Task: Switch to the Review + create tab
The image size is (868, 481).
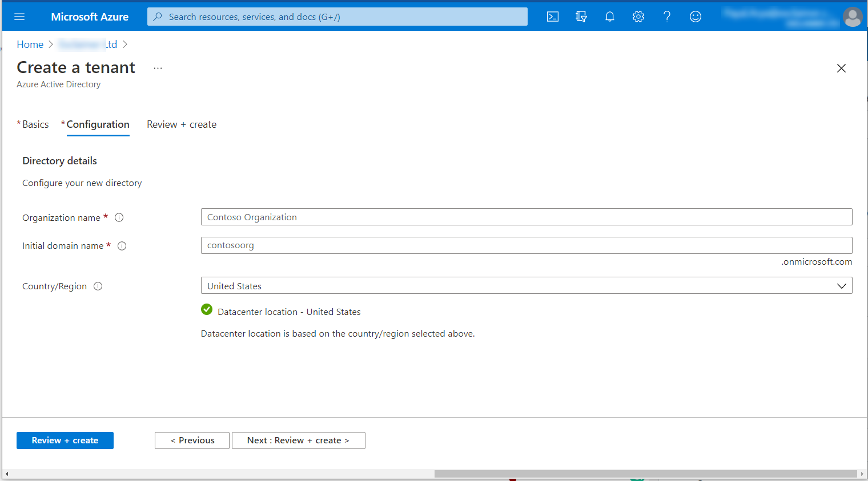Action: (x=181, y=124)
